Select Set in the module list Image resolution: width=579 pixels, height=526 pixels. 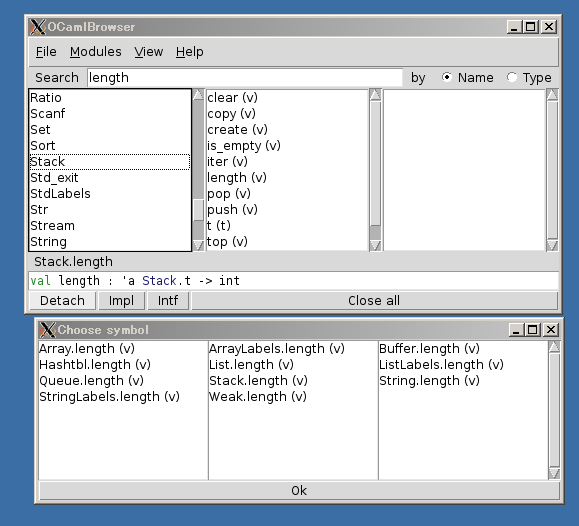coord(110,130)
